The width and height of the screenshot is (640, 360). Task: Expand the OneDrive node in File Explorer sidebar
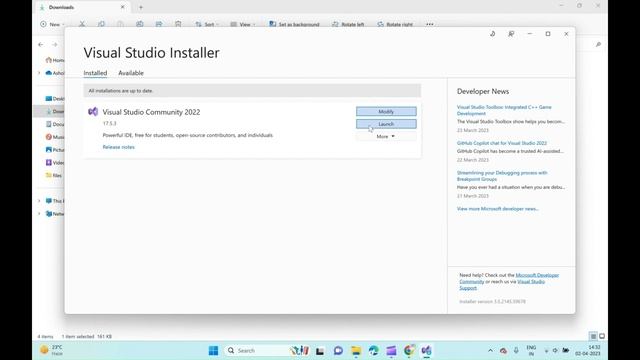click(x=39, y=73)
